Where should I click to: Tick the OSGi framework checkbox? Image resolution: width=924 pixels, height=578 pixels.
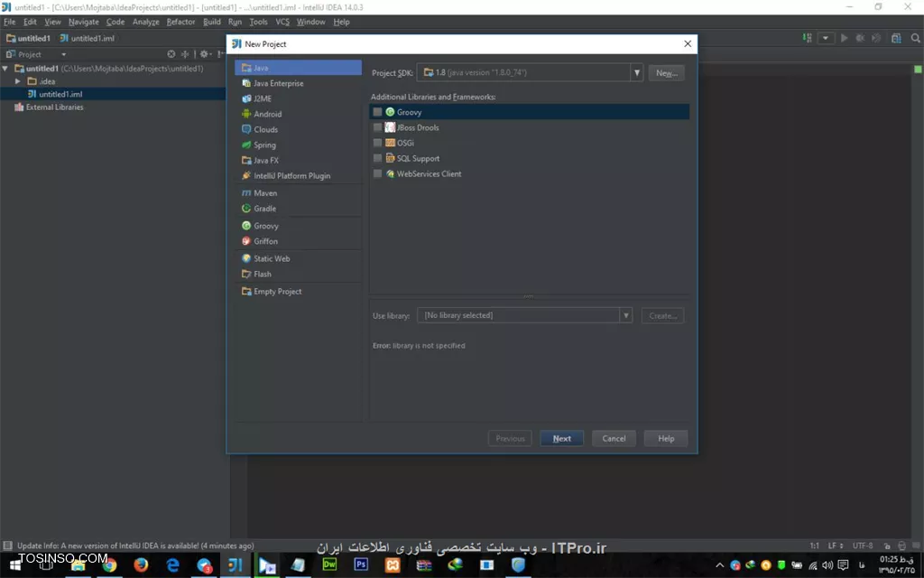point(377,143)
